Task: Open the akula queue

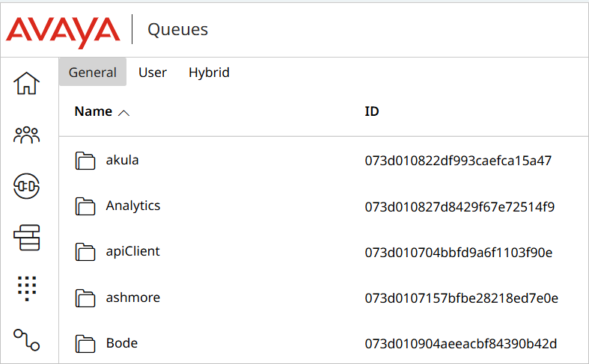Action: click(122, 160)
